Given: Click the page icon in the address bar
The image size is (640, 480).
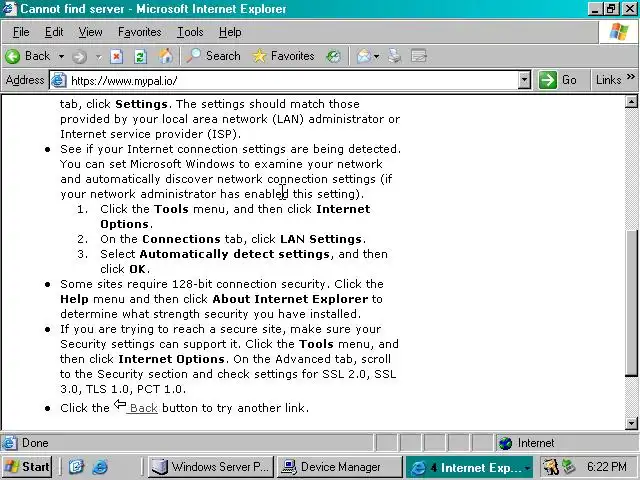Looking at the screenshot, I should [58, 80].
